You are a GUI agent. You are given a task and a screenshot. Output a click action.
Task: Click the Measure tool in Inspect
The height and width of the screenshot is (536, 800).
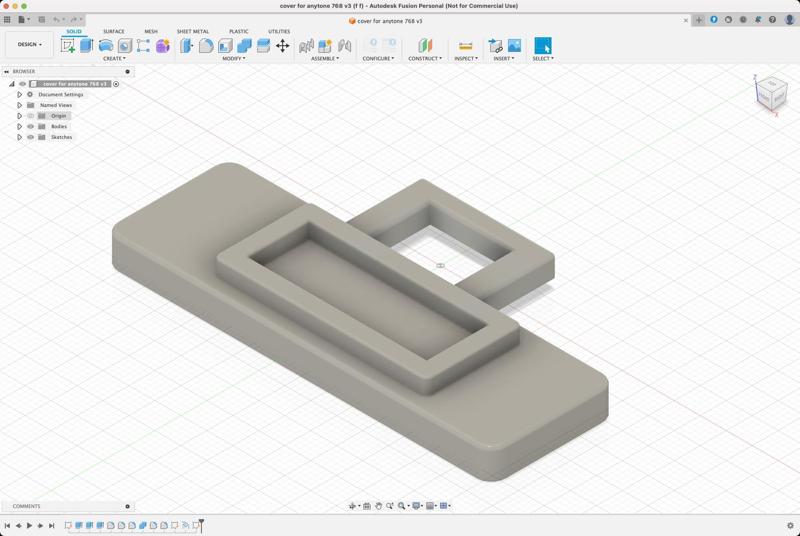pyautogui.click(x=465, y=45)
